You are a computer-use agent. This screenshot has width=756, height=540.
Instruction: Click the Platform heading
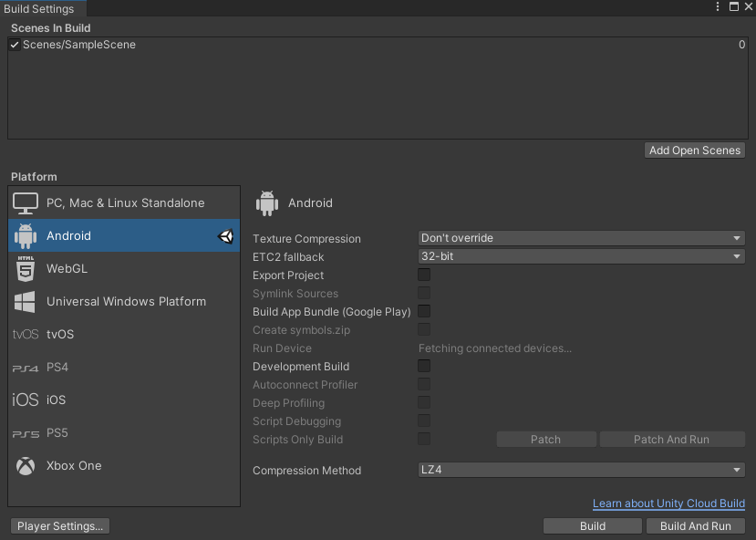[35, 177]
